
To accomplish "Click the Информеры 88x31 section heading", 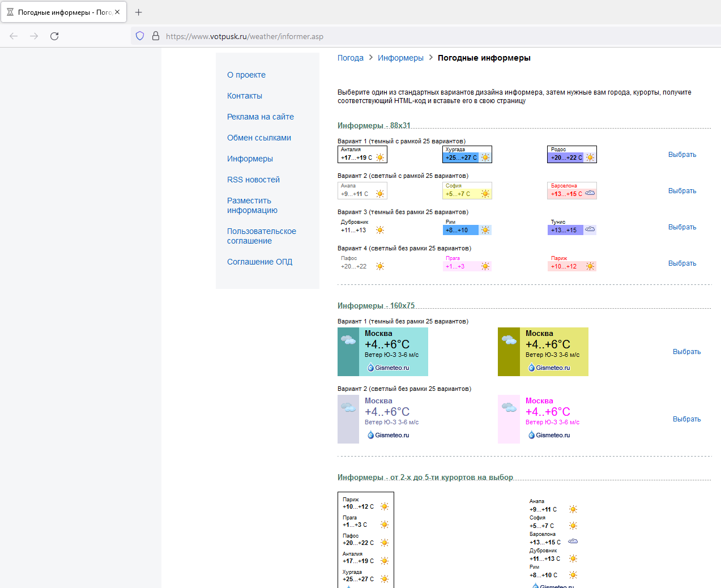I will 374,125.
